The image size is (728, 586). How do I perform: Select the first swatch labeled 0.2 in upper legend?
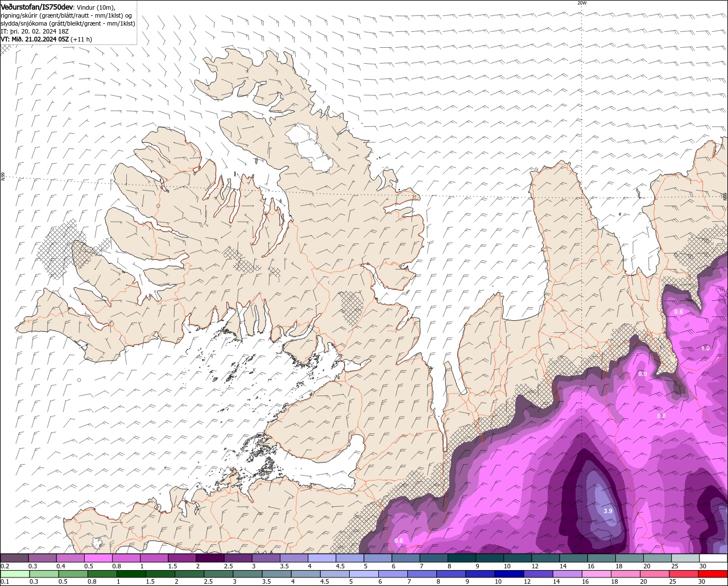pos(15,558)
